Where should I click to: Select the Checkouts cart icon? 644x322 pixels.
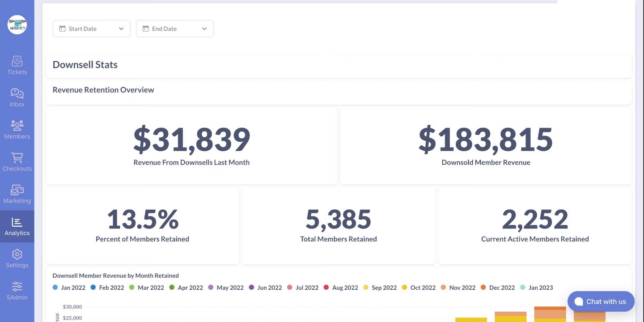click(17, 158)
